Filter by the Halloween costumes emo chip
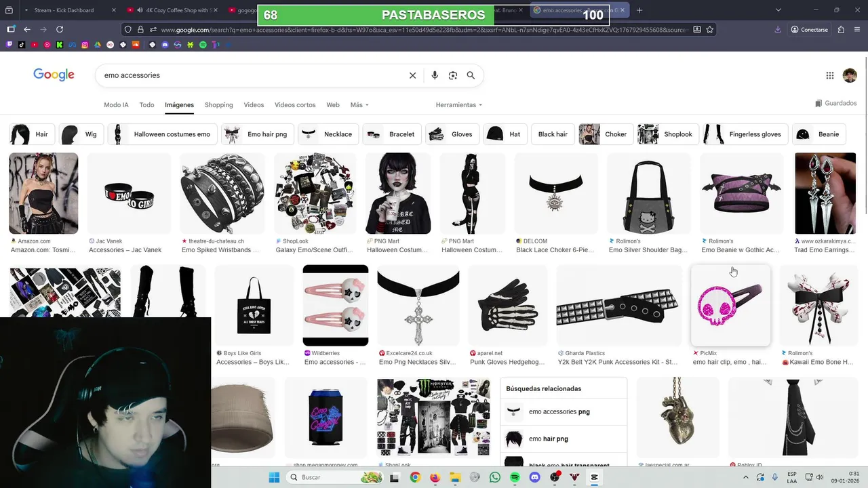This screenshot has width=868, height=488. [163, 134]
